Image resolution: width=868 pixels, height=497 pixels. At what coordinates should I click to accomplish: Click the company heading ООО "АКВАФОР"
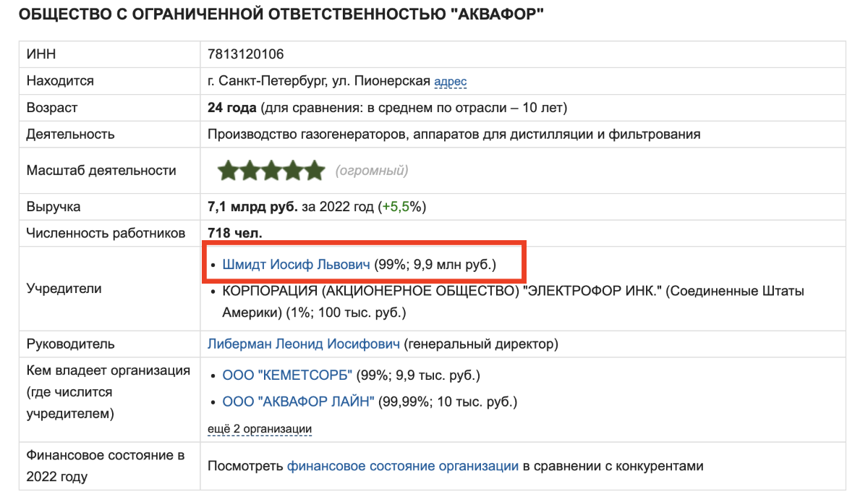pos(281,14)
